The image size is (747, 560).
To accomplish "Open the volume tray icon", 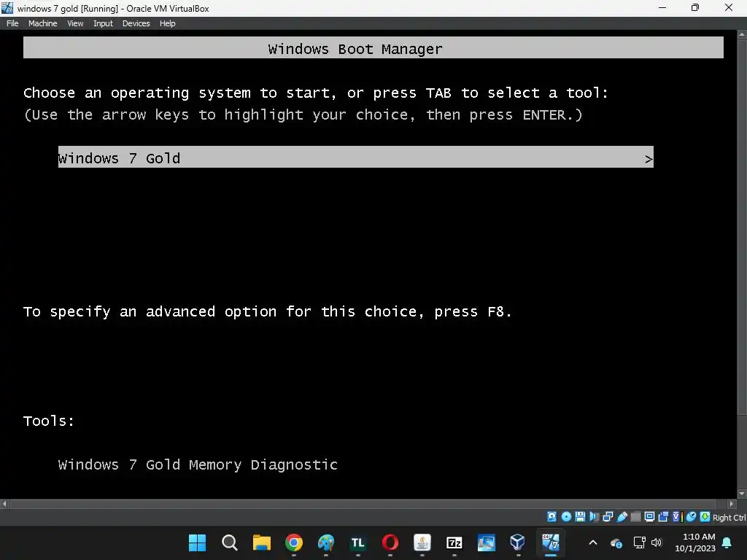I will [657, 542].
